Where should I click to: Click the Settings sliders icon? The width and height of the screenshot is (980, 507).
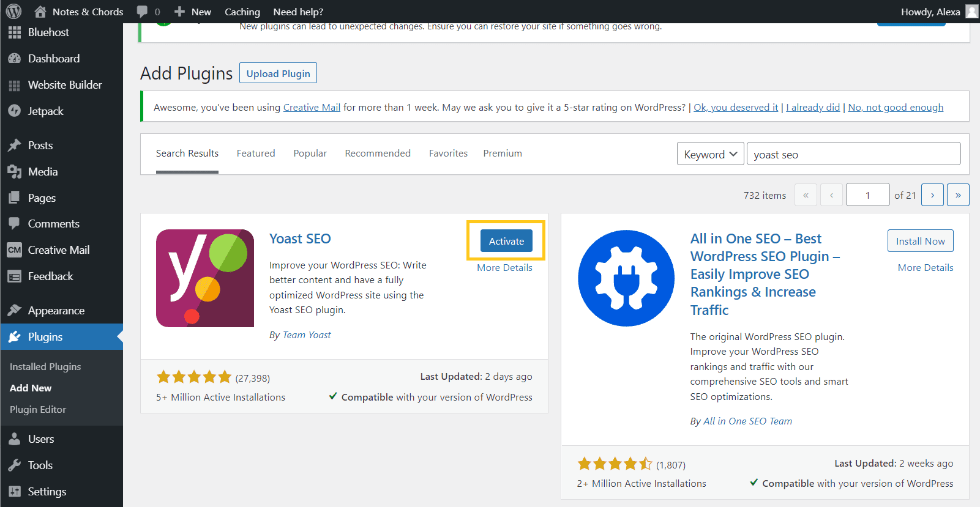click(15, 492)
